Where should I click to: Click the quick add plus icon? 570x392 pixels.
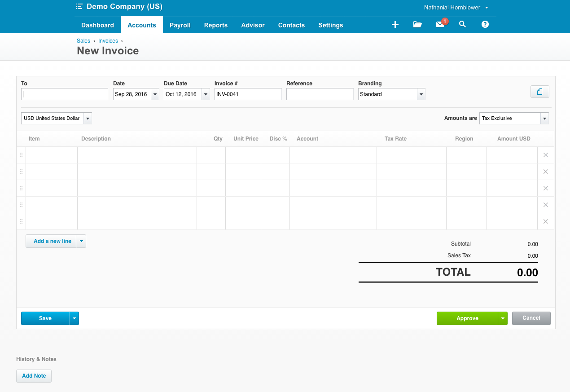click(395, 25)
